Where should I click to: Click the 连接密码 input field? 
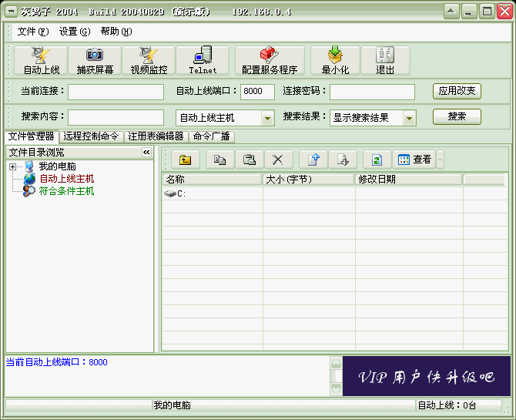[x=372, y=92]
